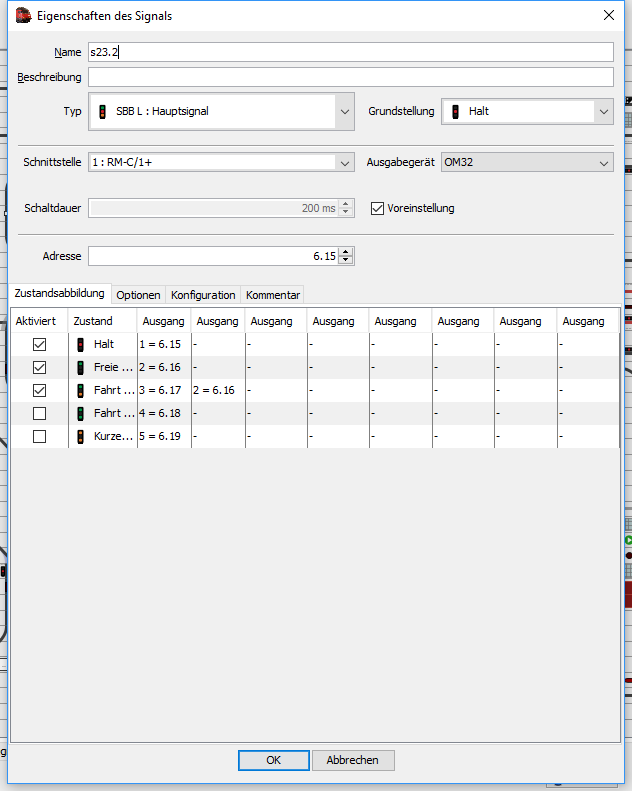The width and height of the screenshot is (632, 791).
Task: Click the signal icon in row with 3 = 6.17
Action: 81,390
